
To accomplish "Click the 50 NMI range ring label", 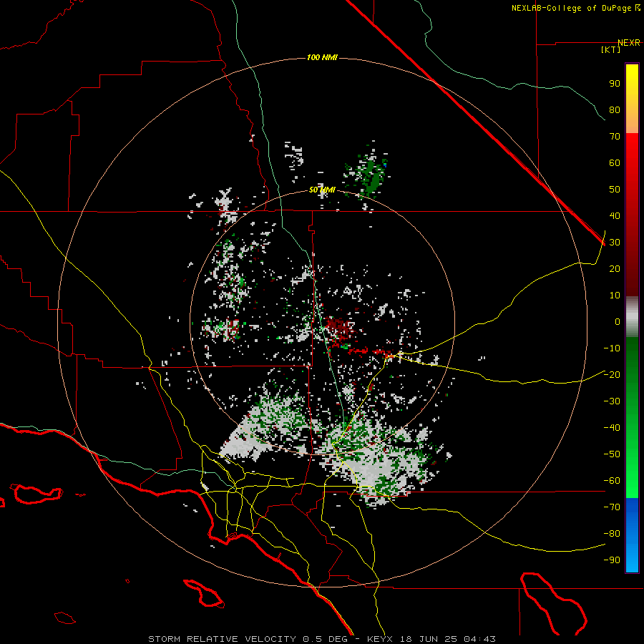I will click(322, 190).
